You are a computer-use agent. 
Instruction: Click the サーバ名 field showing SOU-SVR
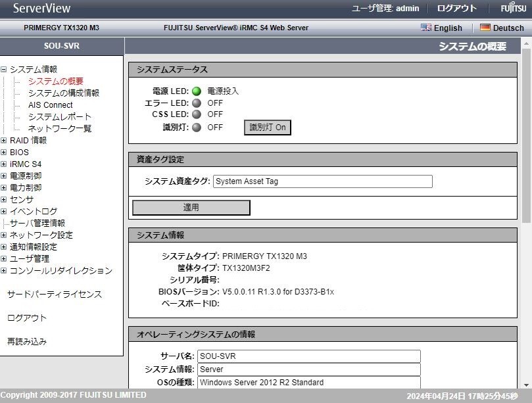309,356
